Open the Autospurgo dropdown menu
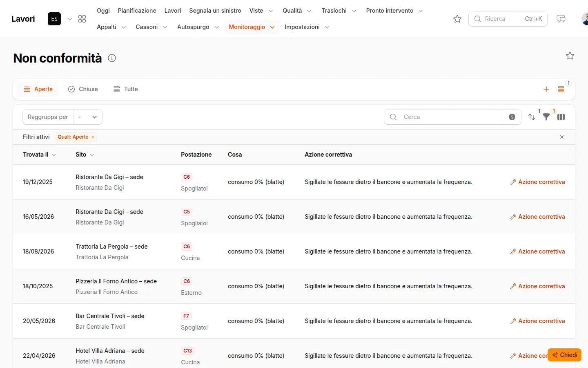 click(198, 27)
